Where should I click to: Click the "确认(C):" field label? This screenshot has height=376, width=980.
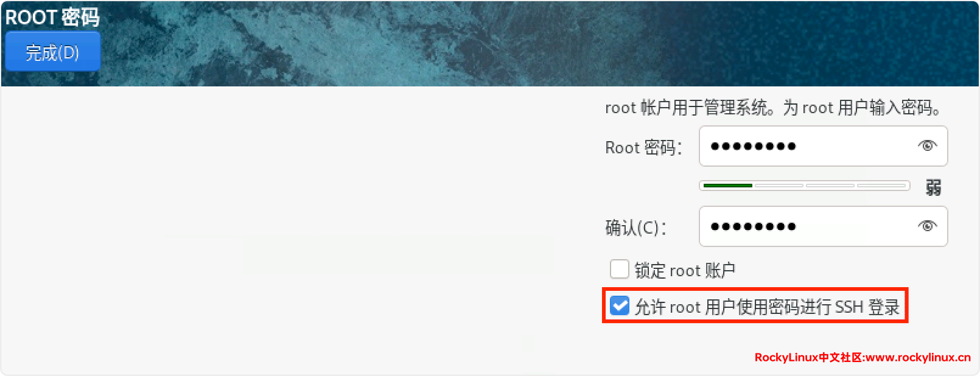635,228
